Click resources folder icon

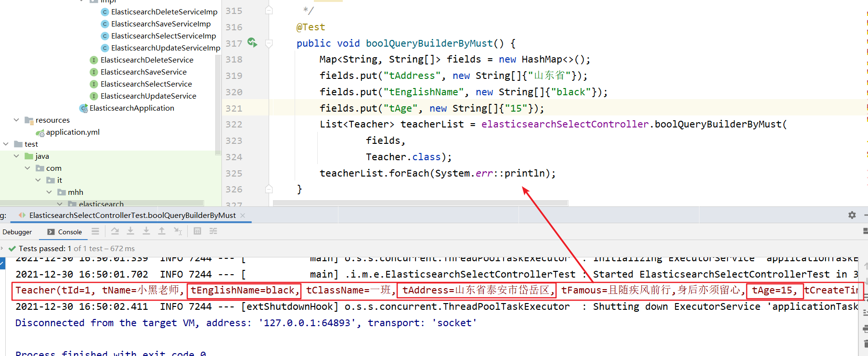point(29,120)
